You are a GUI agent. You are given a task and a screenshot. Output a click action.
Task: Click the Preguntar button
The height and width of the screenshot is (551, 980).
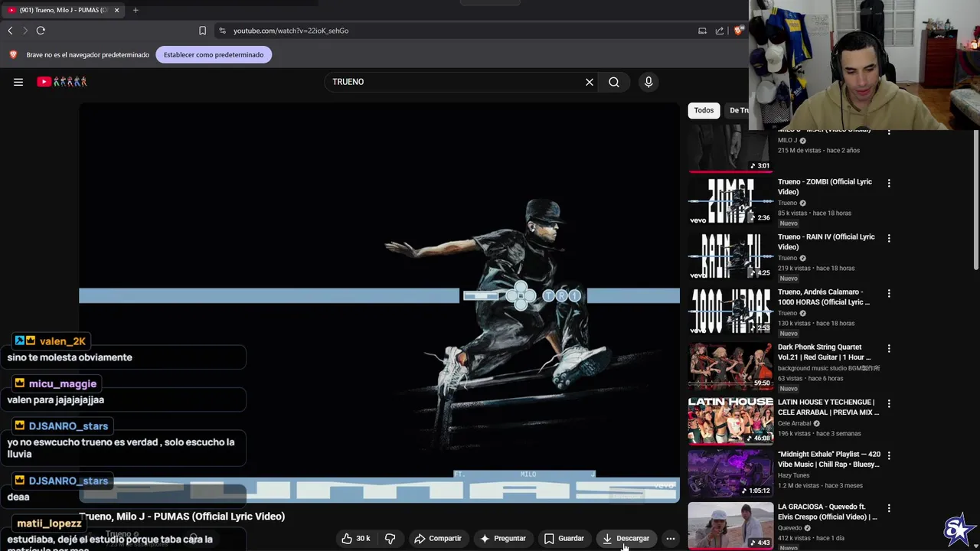click(x=502, y=538)
